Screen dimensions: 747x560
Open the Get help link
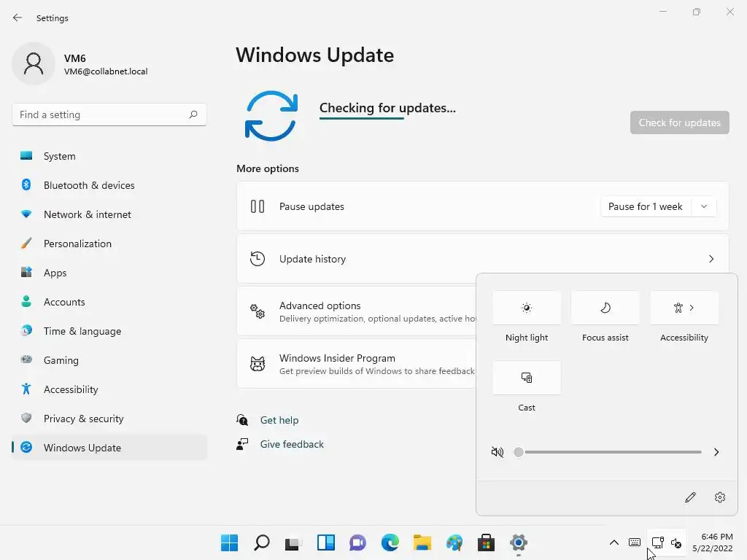point(279,420)
